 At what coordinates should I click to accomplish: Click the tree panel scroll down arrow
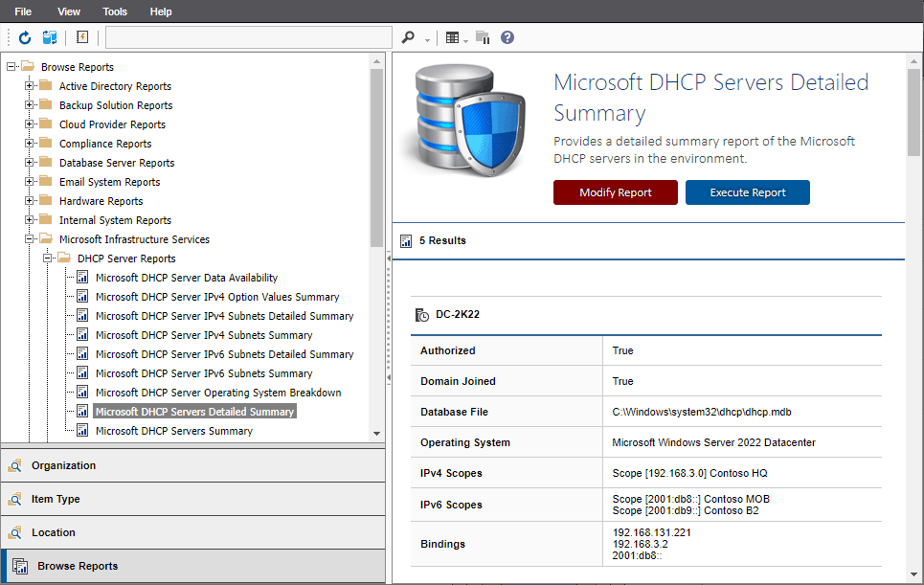coord(376,434)
